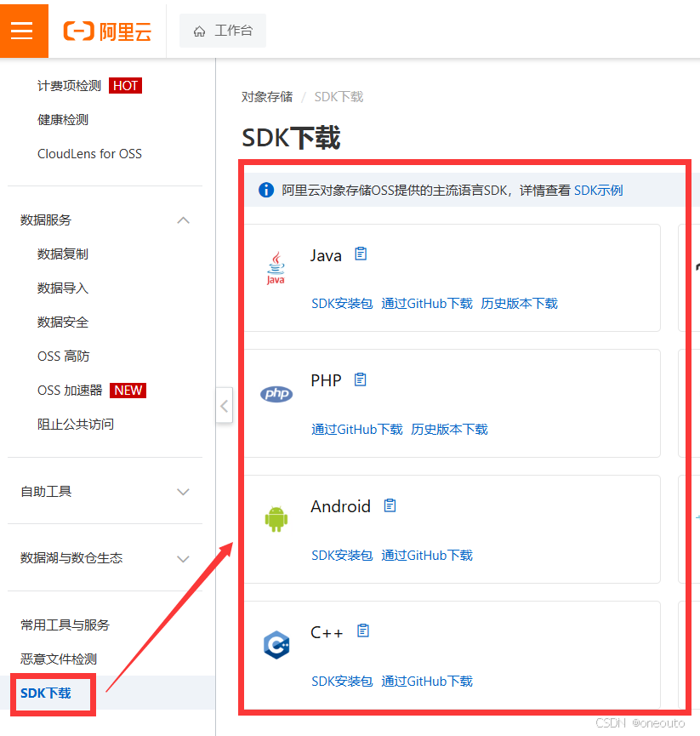This screenshot has width=700, height=736.
Task: Click the blue info icon in banner
Action: pyautogui.click(x=266, y=190)
